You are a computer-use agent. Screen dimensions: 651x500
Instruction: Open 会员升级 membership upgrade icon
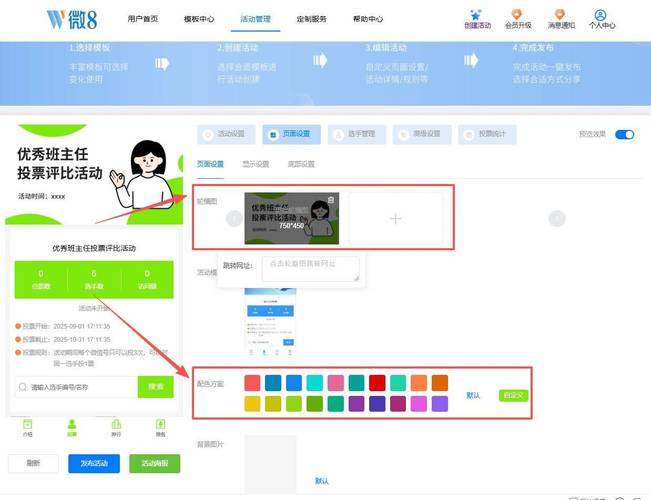pos(518,16)
